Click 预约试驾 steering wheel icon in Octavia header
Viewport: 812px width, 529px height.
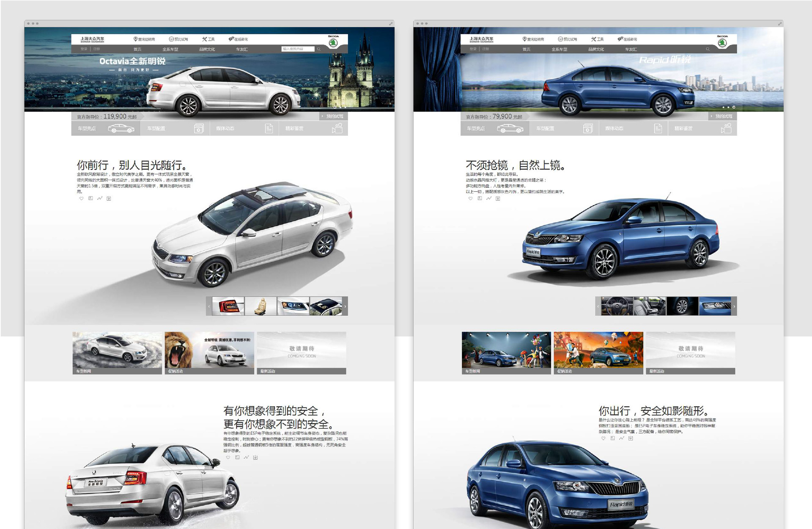pos(171,39)
